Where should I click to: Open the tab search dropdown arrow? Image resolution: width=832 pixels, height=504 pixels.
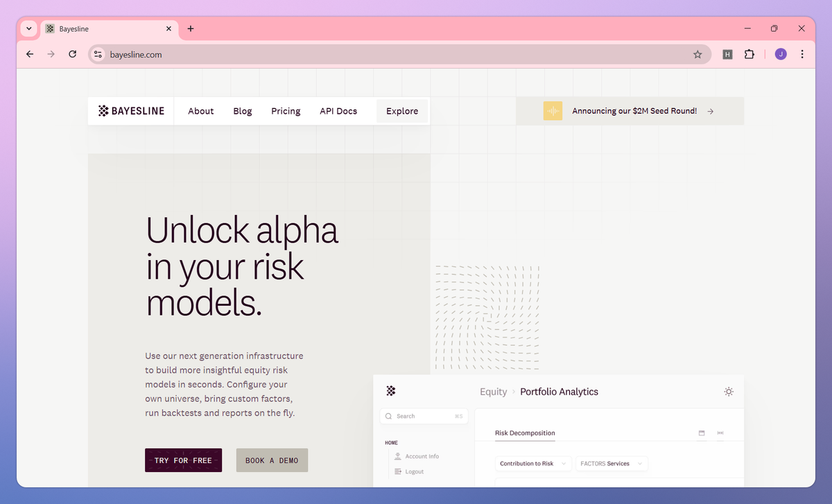point(28,28)
